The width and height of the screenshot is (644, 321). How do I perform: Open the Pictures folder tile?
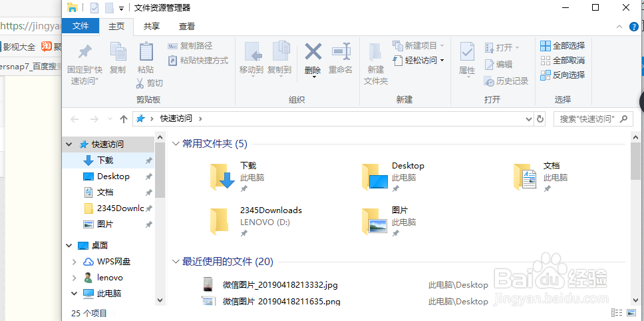pos(389,221)
